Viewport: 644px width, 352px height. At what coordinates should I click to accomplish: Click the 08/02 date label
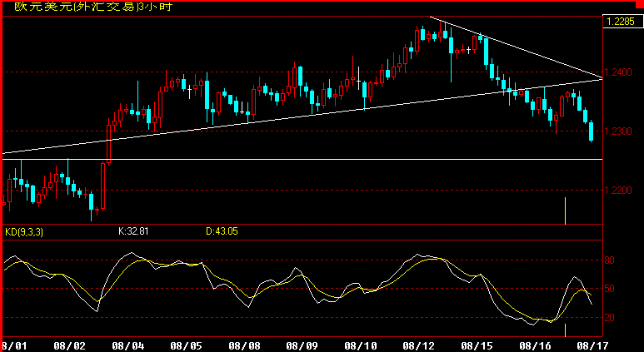pyautogui.click(x=70, y=346)
